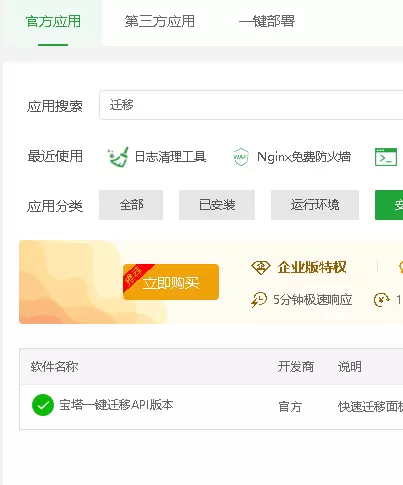Click the 官方 developer cell
Image resolution: width=403 pixels, height=485 pixels.
[x=290, y=407]
